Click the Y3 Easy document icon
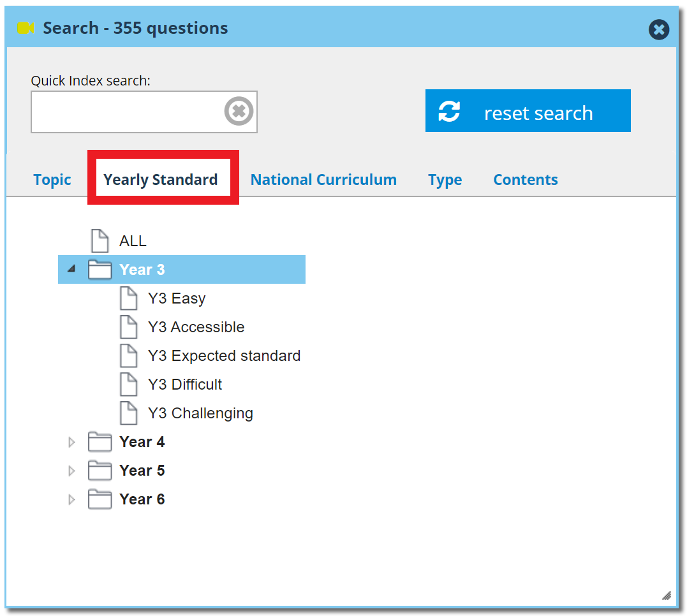Screen dimensions: 687x616 point(129,298)
